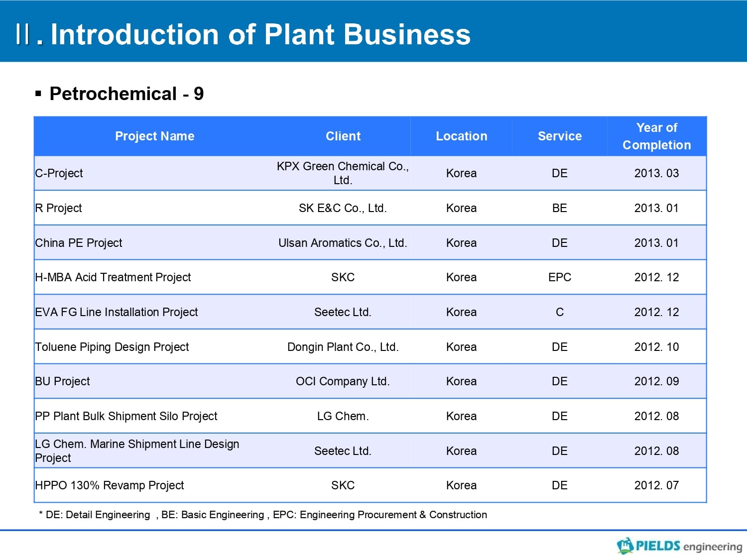747x560 pixels.
Task: Click the '2012. 07' completion cell
Action: pos(657,485)
